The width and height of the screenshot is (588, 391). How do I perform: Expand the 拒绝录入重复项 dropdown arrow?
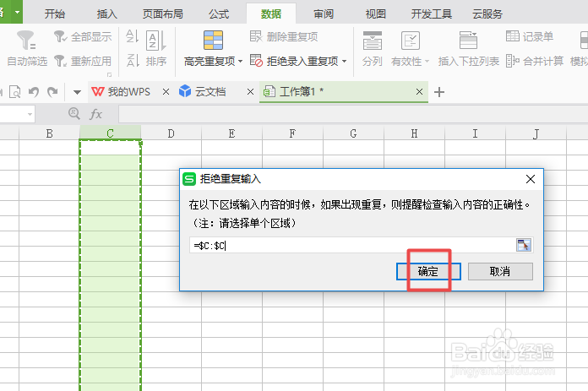[344, 61]
